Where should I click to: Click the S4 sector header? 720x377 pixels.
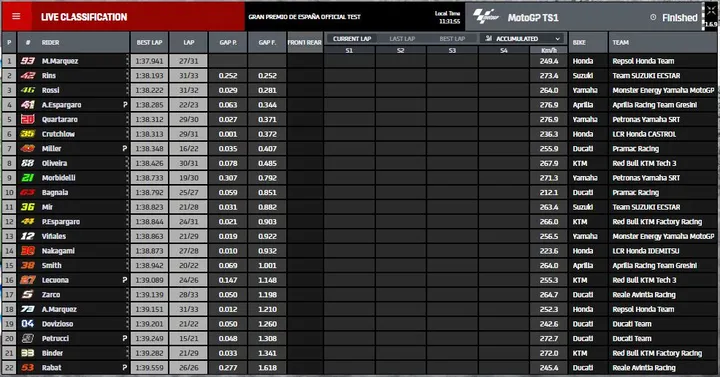(504, 50)
